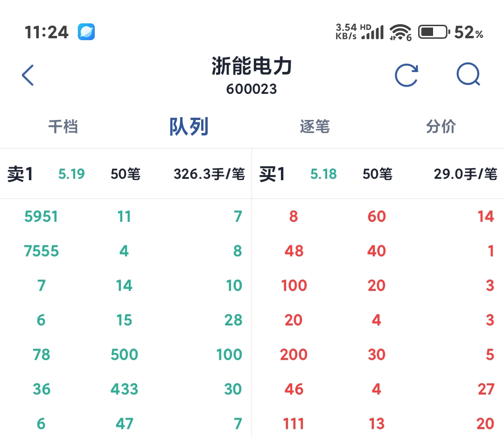Viewport: 504px width, 437px height.
Task: Tap the Wi-Fi status icon
Action: pyautogui.click(x=400, y=32)
